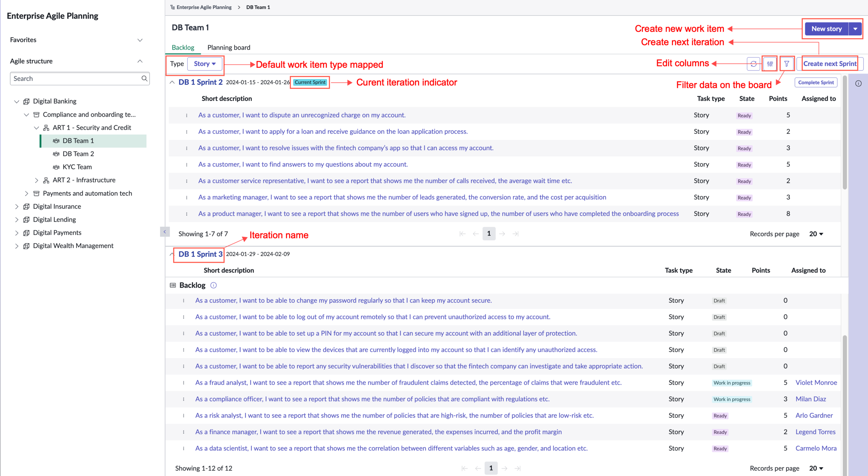Open assignee Carmelo Mora link
Image resolution: width=868 pixels, height=476 pixels.
click(x=816, y=448)
